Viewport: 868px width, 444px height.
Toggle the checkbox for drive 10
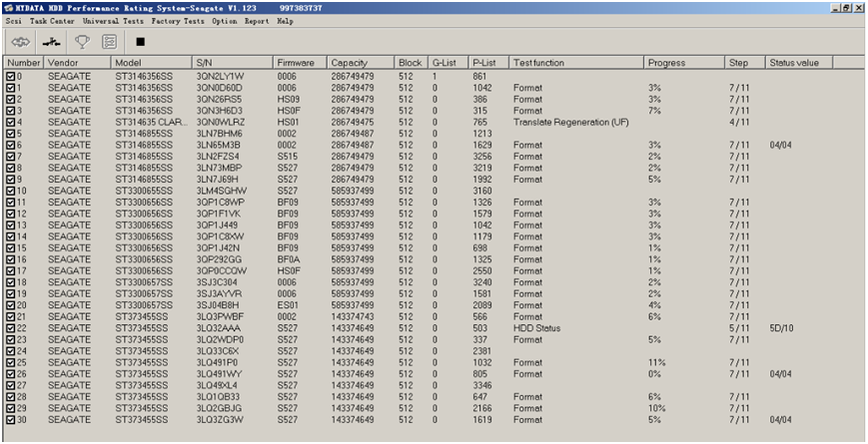click(11, 191)
